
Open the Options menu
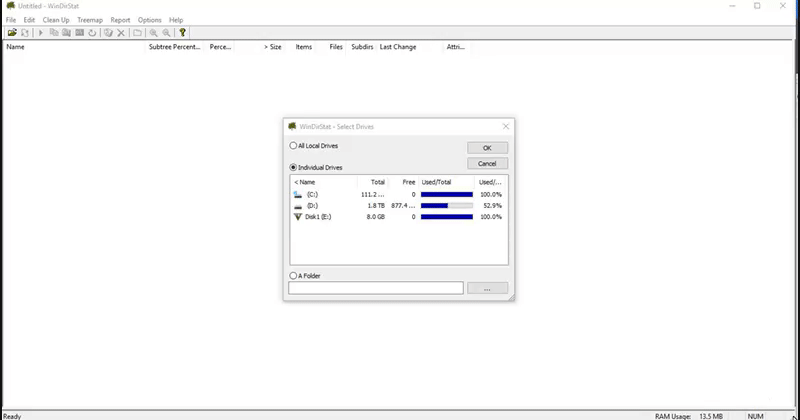149,20
